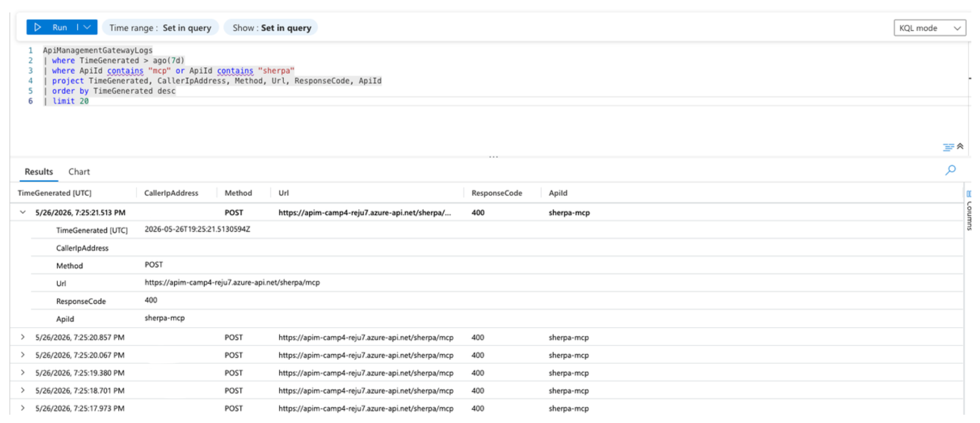Sort by CallerIpAddress column header
This screenshot has width=980, height=423.
(171, 193)
